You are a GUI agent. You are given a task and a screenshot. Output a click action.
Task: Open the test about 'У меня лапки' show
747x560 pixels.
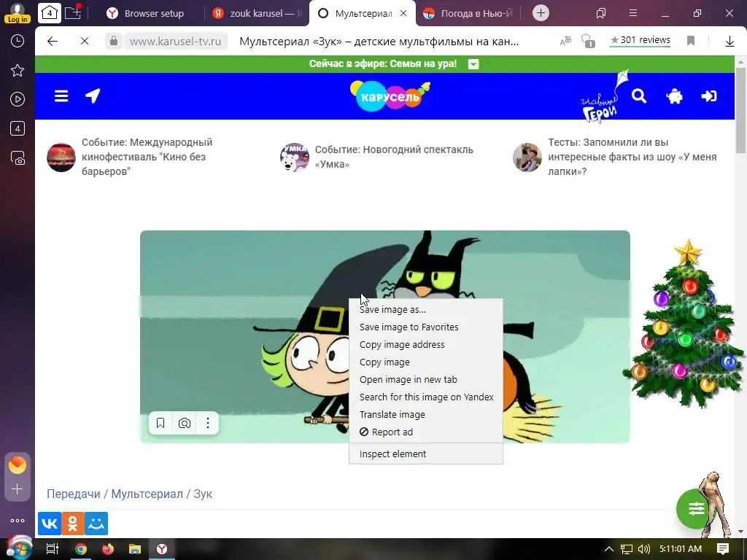[x=615, y=157]
